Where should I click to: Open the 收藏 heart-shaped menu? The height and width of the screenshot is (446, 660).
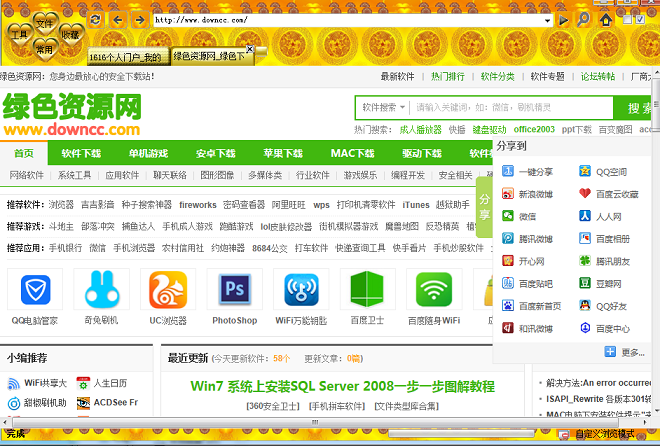[70, 35]
